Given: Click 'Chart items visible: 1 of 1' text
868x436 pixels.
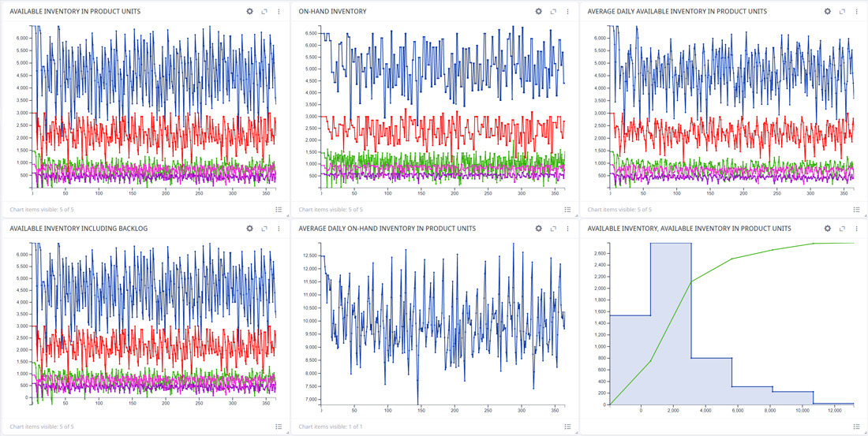Looking at the screenshot, I should 331,427.
